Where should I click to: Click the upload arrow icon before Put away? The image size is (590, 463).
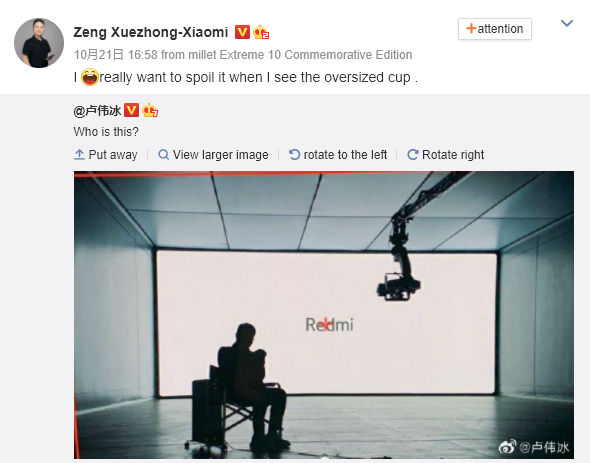[x=79, y=155]
